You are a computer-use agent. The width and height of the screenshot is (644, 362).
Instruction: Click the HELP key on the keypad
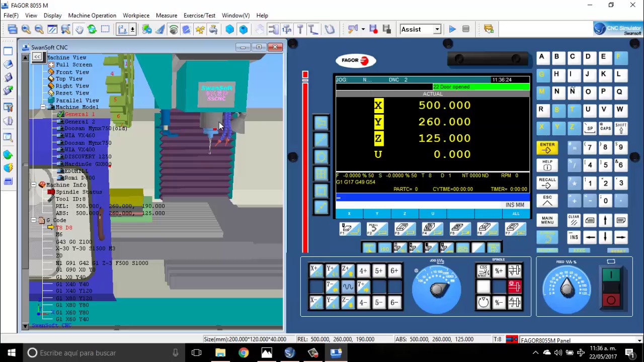(x=547, y=165)
